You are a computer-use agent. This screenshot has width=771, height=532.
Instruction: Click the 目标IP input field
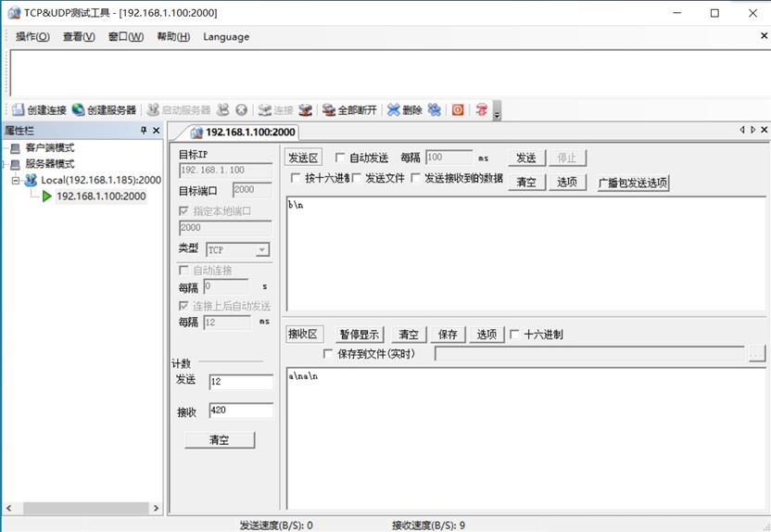(x=226, y=171)
